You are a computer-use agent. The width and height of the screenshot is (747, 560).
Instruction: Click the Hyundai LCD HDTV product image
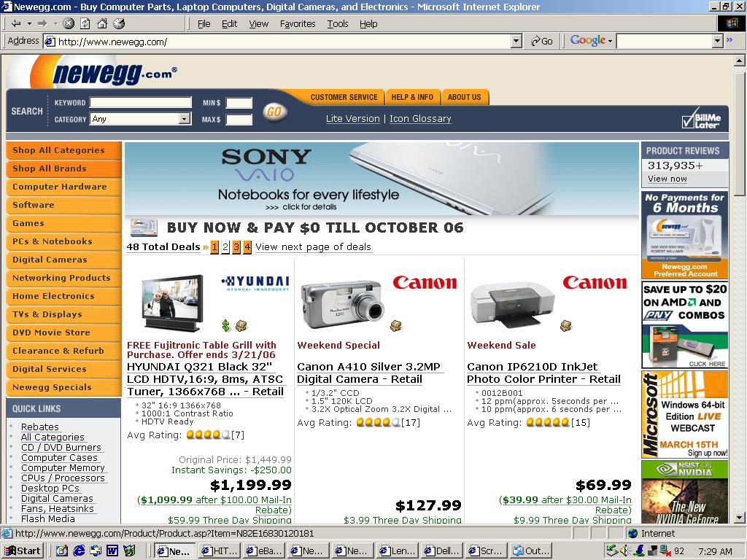pyautogui.click(x=172, y=304)
